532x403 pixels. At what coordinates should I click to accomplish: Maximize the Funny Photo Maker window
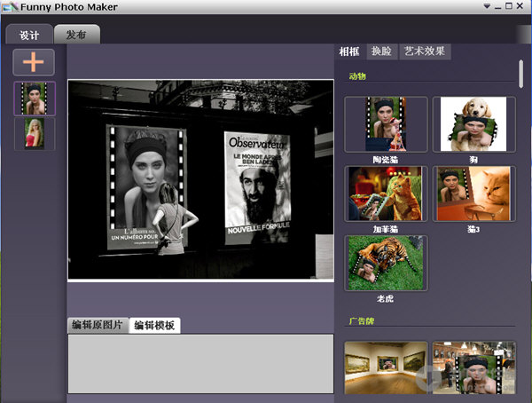(509, 6)
